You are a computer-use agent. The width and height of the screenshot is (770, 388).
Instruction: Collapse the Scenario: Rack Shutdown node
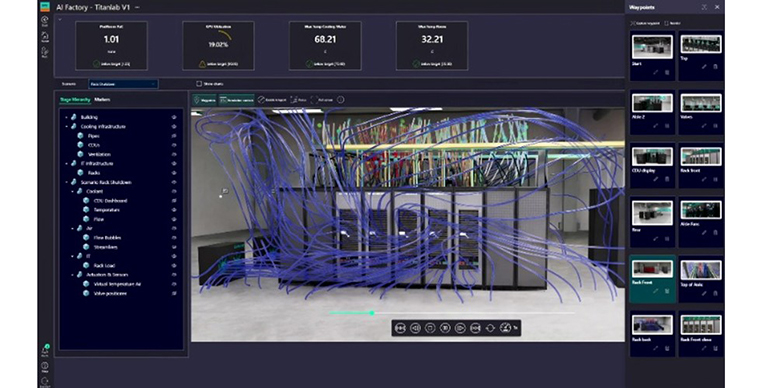tap(67, 182)
